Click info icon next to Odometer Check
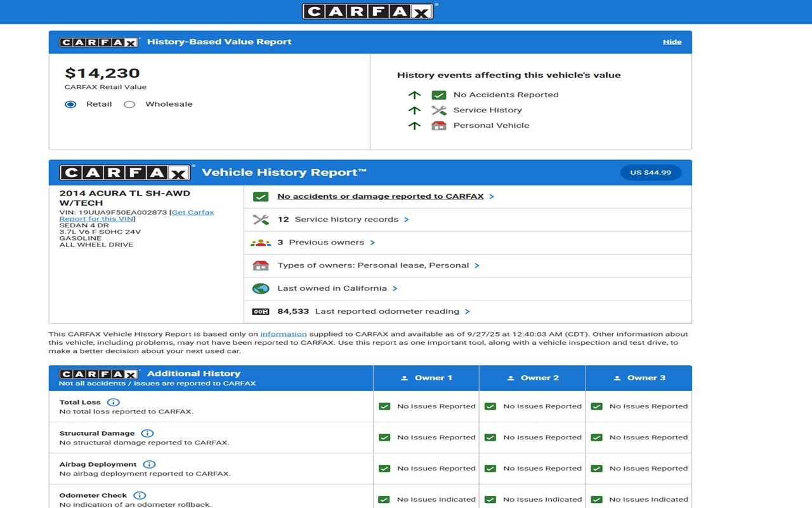The width and height of the screenshot is (812, 508). [x=140, y=496]
